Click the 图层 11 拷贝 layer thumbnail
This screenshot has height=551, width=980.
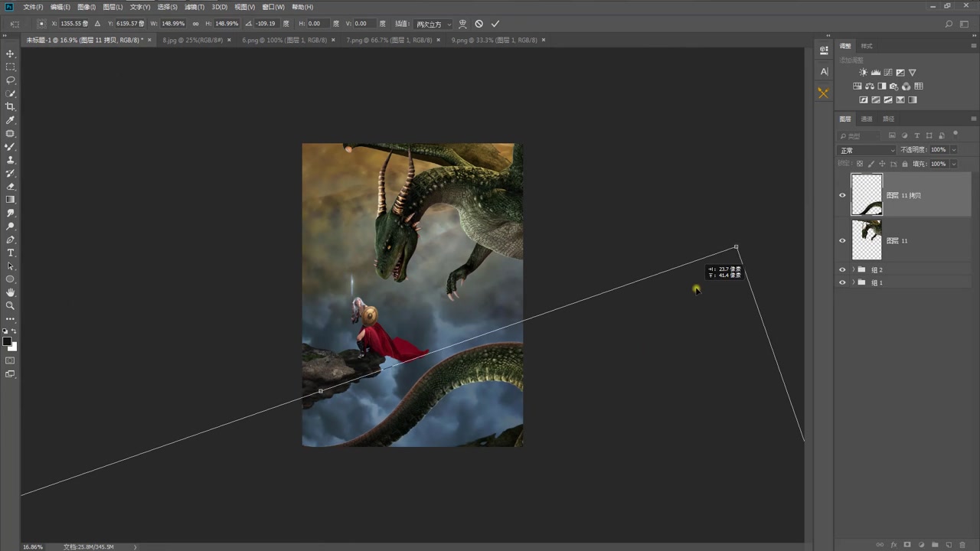[x=867, y=195]
